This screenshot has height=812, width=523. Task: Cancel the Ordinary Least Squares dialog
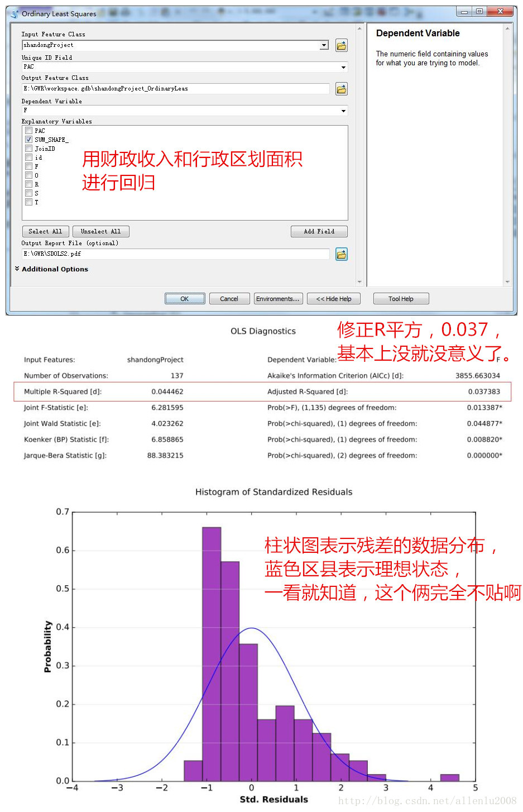[x=229, y=299]
